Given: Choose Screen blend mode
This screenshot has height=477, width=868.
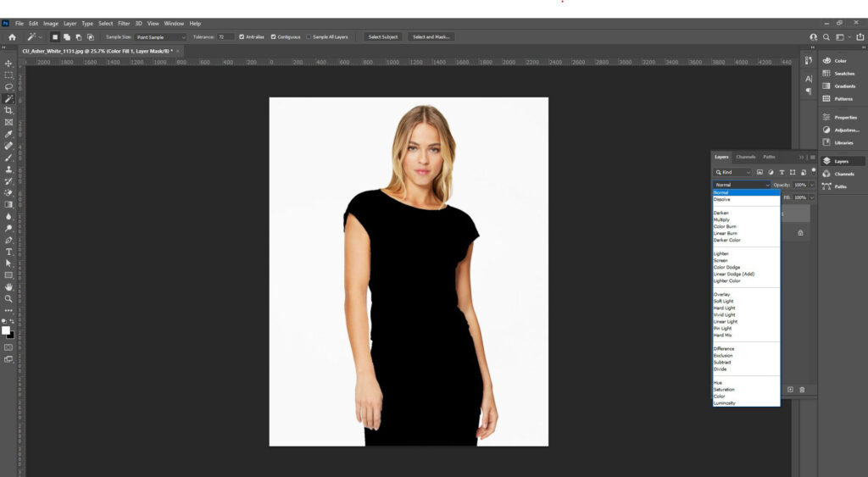Looking at the screenshot, I should [x=721, y=260].
